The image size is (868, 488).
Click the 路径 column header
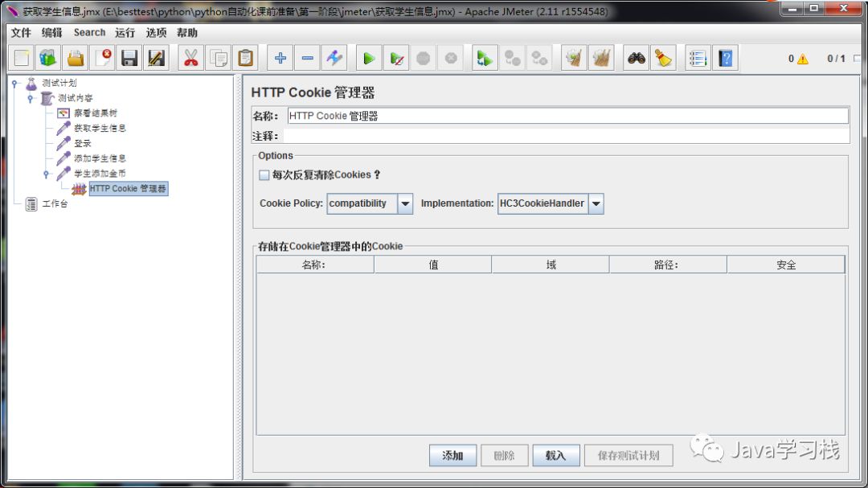tap(668, 265)
